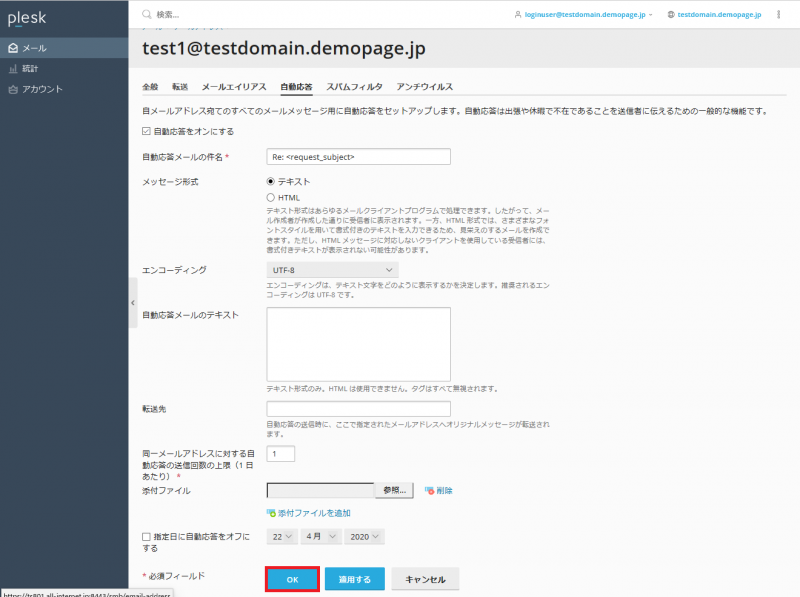Image resolution: width=800 pixels, height=597 pixels.
Task: Toggle 自動応答をオンにする checkbox
Action: [148, 131]
